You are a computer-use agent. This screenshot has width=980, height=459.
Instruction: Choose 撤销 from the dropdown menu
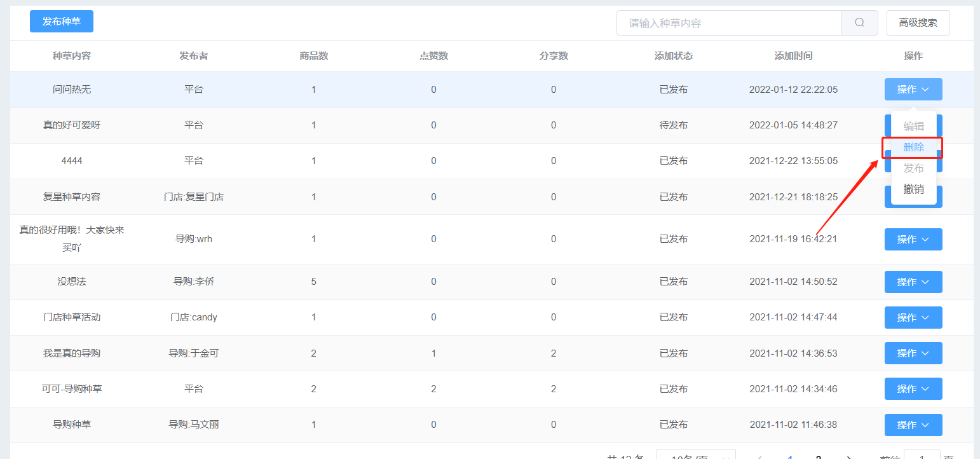pos(913,189)
